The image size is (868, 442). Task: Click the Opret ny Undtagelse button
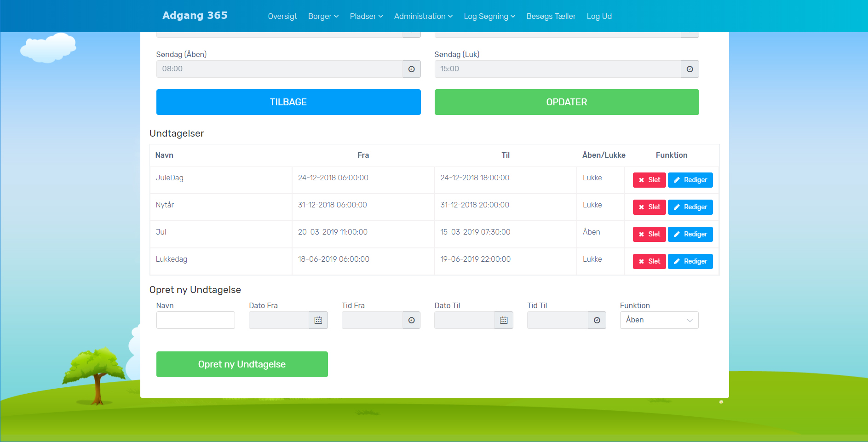[242, 364]
